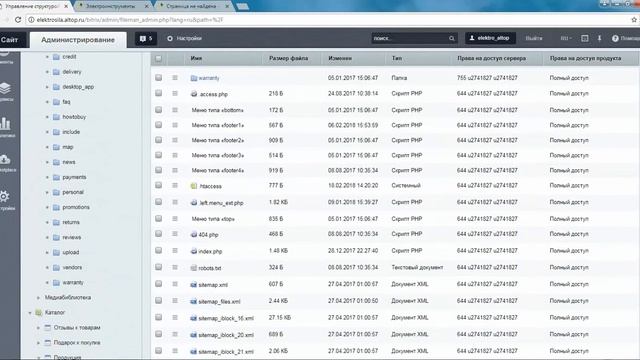This screenshot has width=640, height=360.
Task: Click the layout toggle icon in top bar
Action: (584, 38)
